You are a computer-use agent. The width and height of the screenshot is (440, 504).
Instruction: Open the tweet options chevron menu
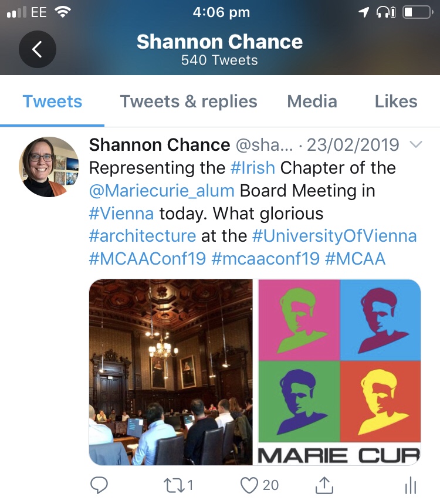pyautogui.click(x=415, y=144)
